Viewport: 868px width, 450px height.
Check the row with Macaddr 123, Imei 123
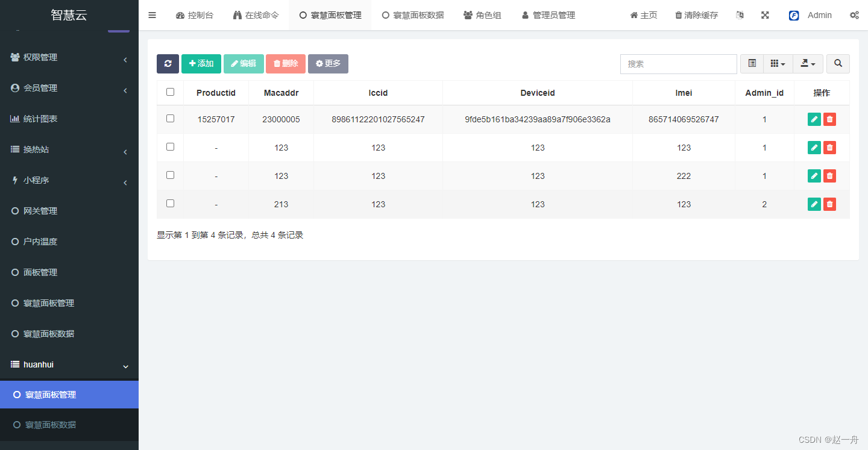pos(170,147)
